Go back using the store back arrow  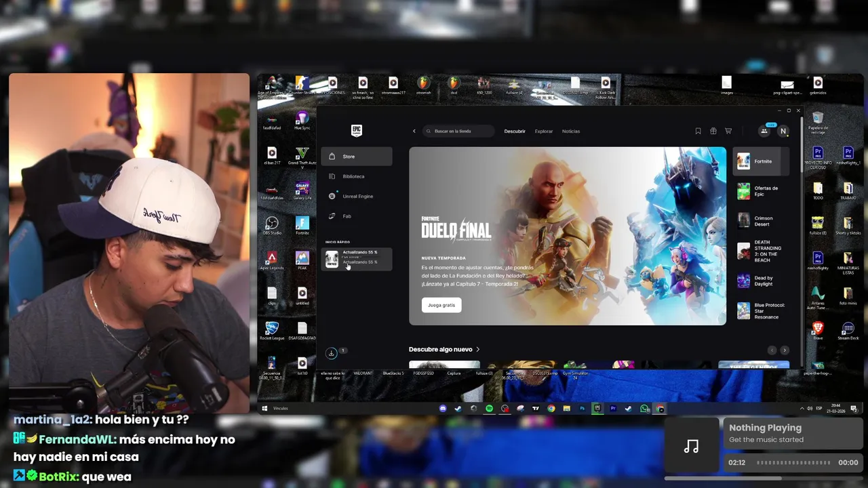[x=414, y=131]
